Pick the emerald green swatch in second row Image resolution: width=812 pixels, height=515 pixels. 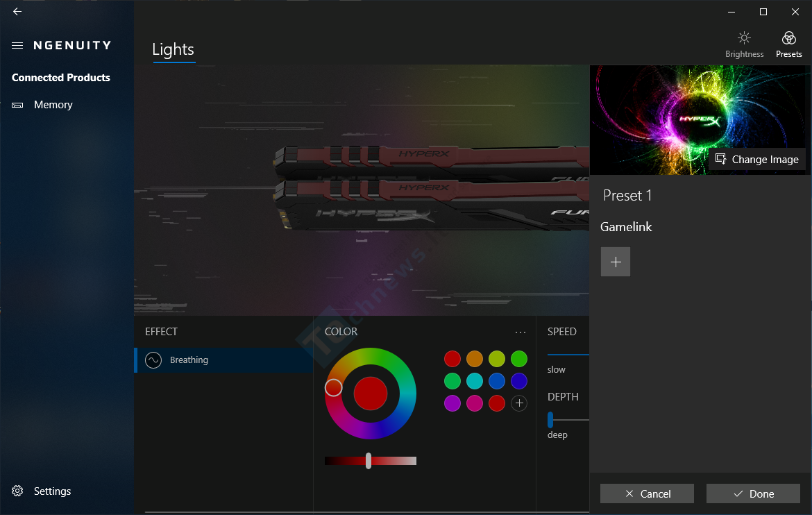tap(452, 381)
